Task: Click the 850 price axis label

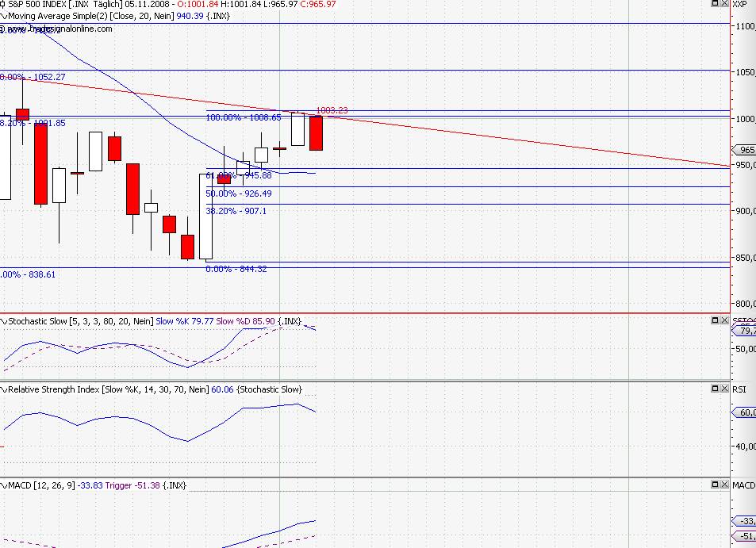Action: [746, 258]
